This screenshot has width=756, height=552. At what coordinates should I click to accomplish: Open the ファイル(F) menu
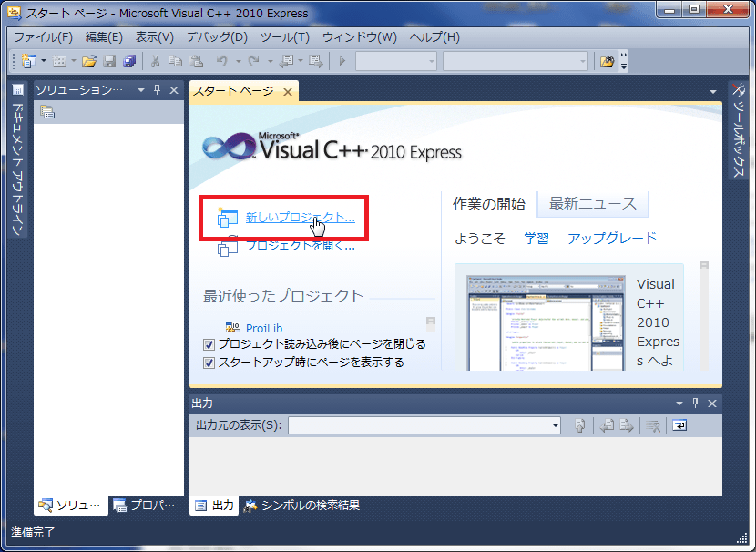[44, 37]
